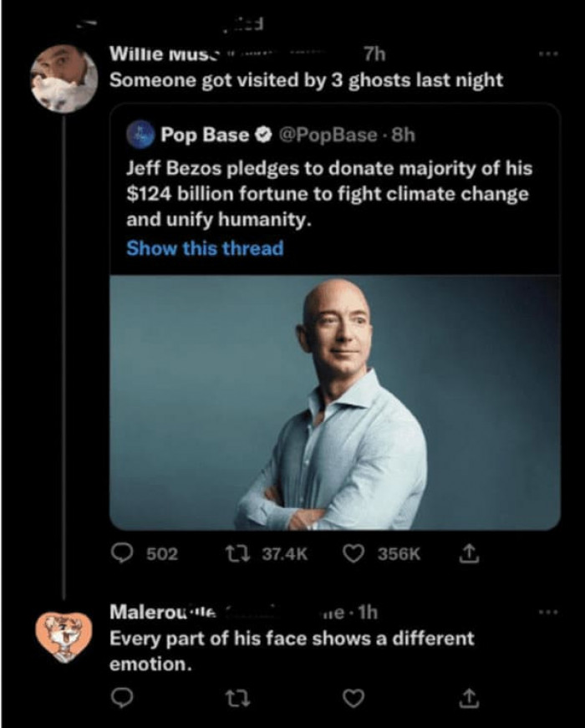Click the verified badge next to Pop Base

[265, 134]
